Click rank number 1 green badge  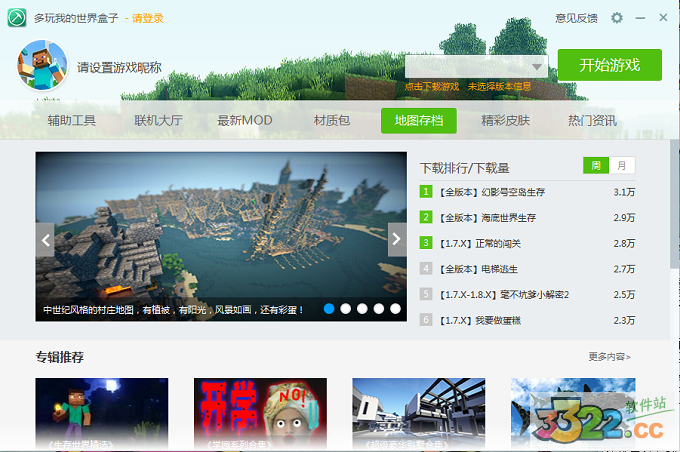426,192
